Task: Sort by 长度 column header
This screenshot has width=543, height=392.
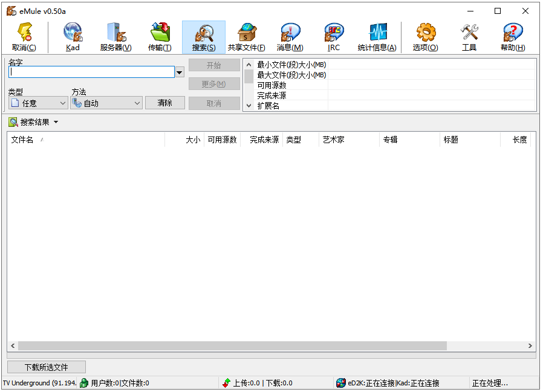Action: click(x=516, y=140)
